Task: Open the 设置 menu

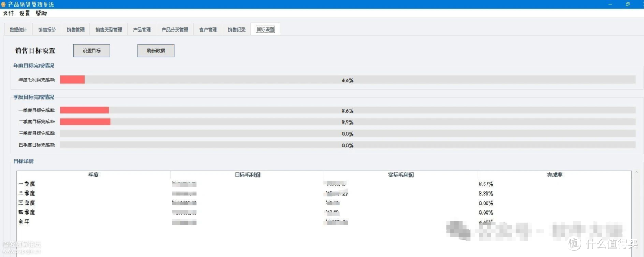Action: click(x=24, y=13)
